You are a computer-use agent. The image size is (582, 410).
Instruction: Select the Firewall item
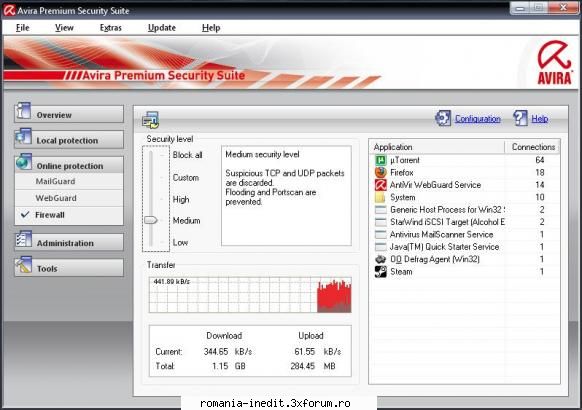click(50, 215)
